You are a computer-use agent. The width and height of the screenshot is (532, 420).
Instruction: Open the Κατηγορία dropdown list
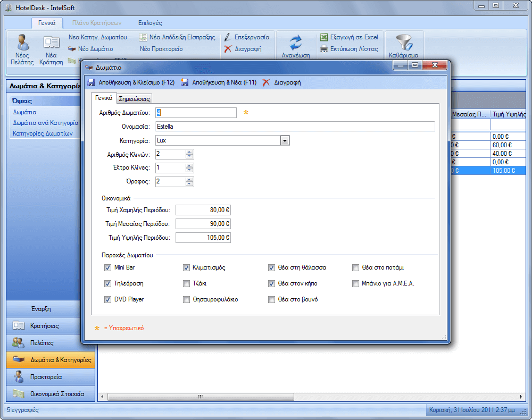tap(285, 141)
